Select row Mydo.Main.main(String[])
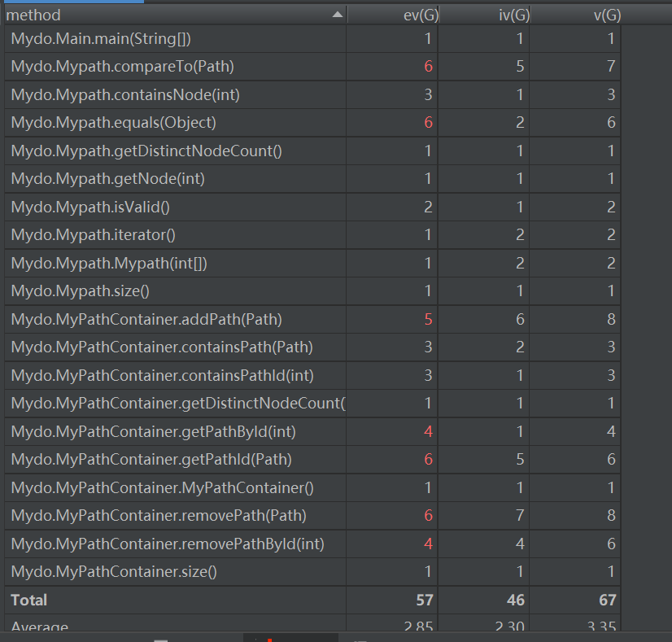 tap(312, 38)
